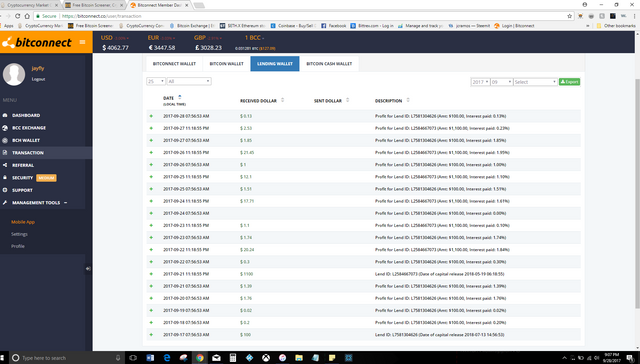Open Calculator from the taskbar

coord(233,358)
